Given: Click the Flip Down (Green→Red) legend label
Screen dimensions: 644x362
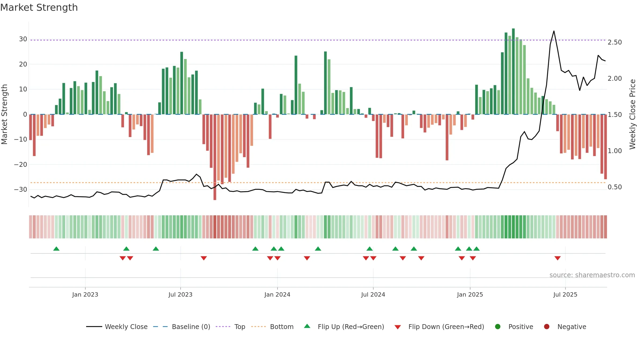Looking at the screenshot, I should (446, 327).
